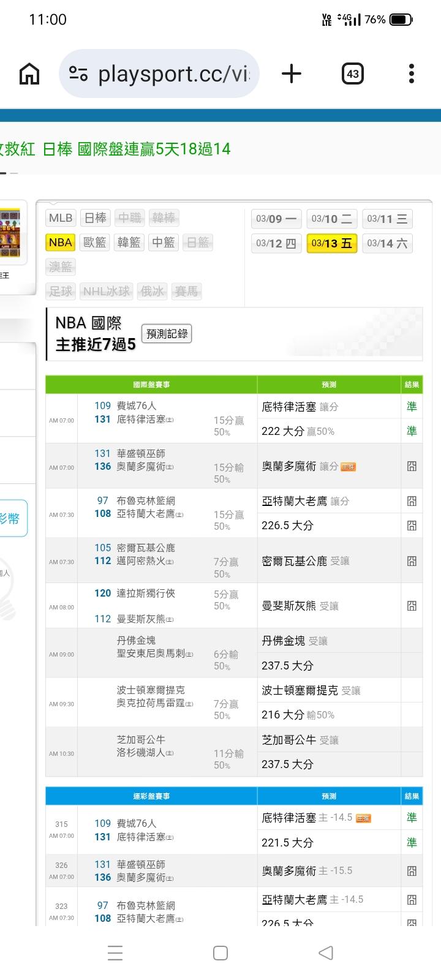Choose date 03/14 六

tap(387, 243)
